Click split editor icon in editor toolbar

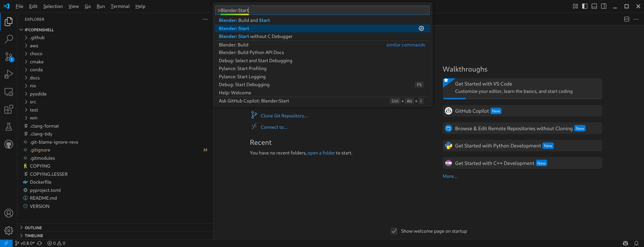626,19
